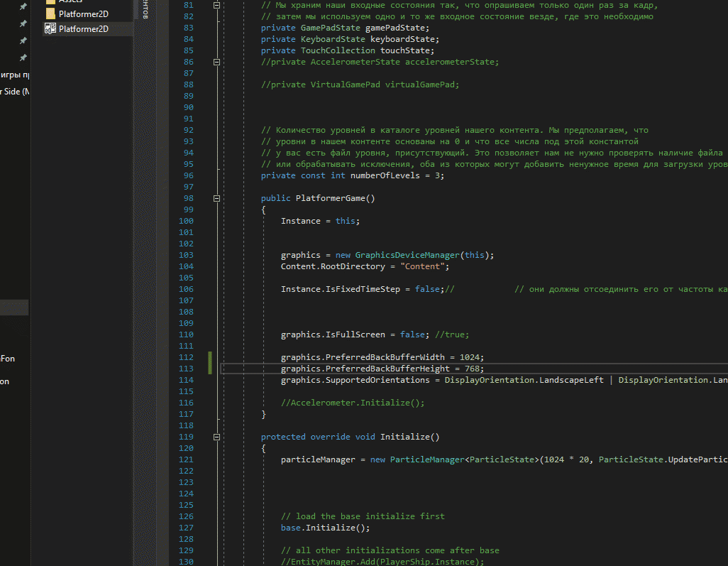Click the bottommost pin icon in left panel
Screen dimensions: 728x566
click(x=23, y=58)
